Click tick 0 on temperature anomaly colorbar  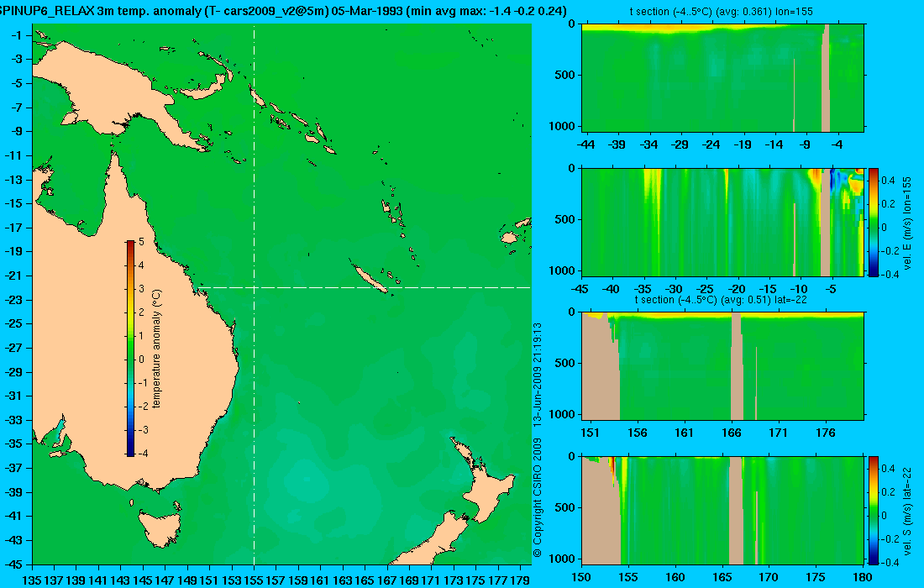coord(141,359)
